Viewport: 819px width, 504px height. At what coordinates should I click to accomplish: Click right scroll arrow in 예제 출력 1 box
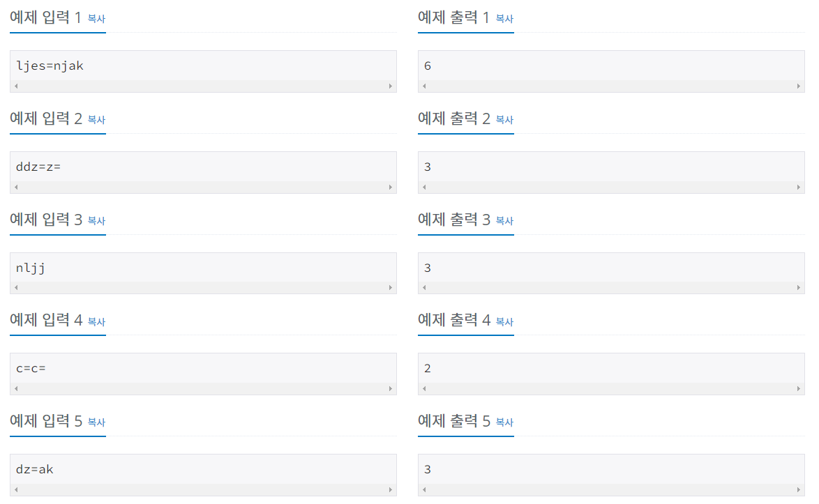(x=799, y=86)
